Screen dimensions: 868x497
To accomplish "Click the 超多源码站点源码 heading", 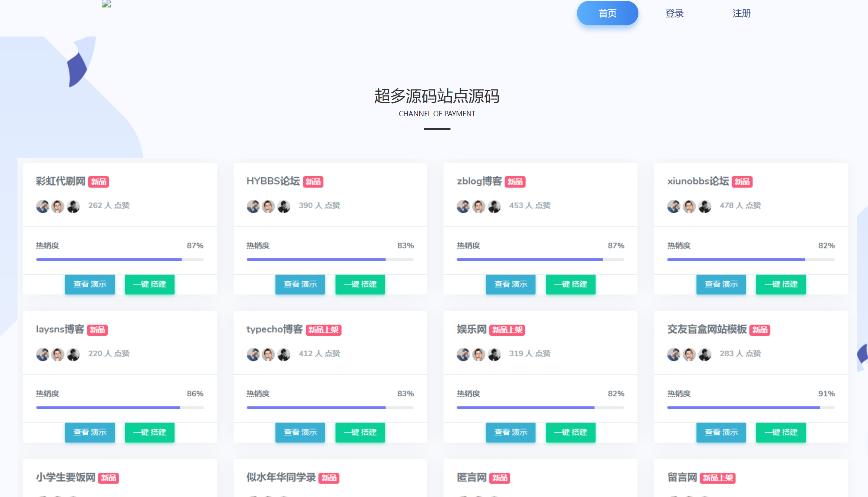I will [437, 96].
